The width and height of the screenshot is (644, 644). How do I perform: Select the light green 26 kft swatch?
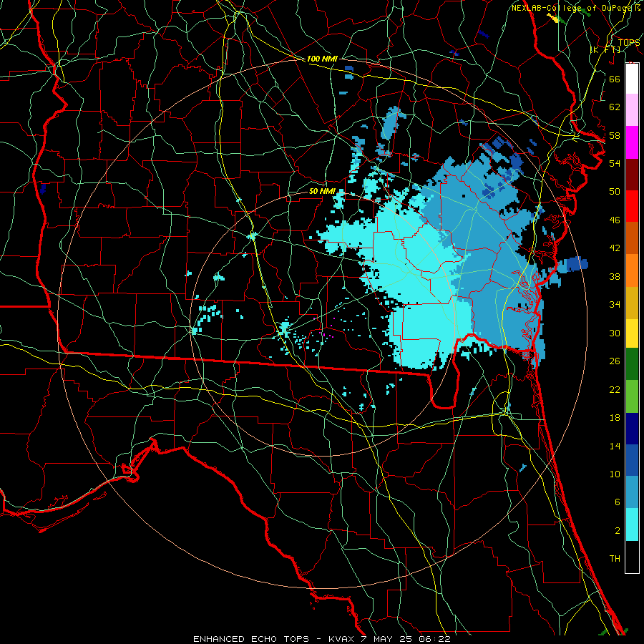tap(632, 396)
